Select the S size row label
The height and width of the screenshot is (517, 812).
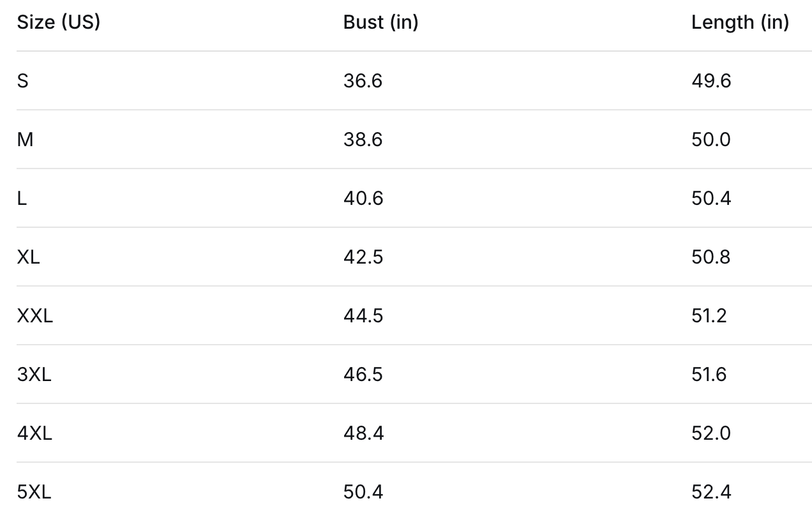(x=23, y=81)
